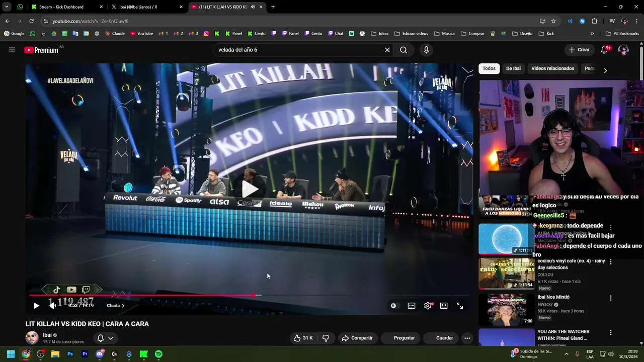
Task: Bookmark this page with star icon
Action: (553, 21)
